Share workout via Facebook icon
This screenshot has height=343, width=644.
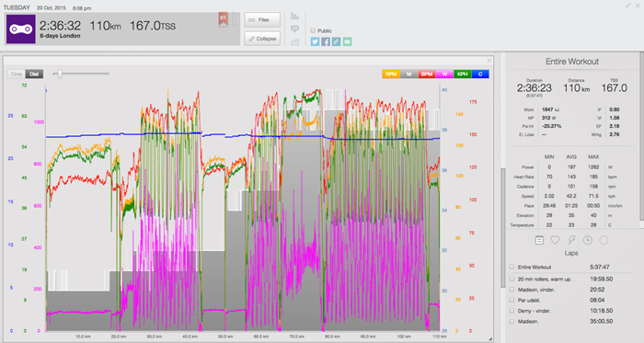[326, 41]
